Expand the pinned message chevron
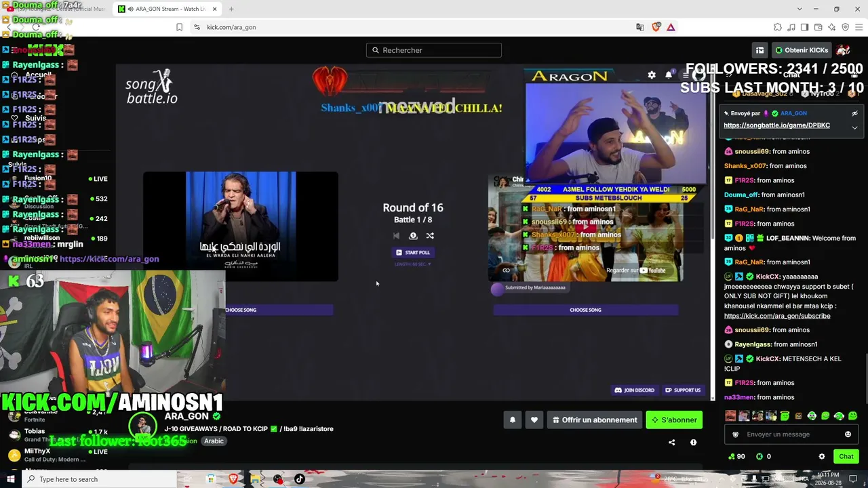The width and height of the screenshot is (868, 488). tap(854, 127)
